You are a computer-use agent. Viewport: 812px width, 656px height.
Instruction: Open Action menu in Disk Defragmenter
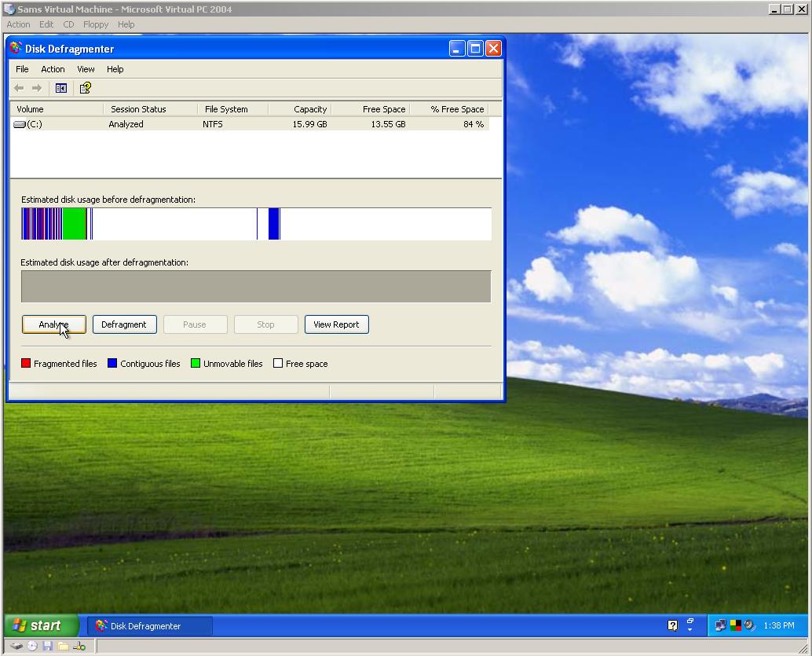[x=53, y=69]
